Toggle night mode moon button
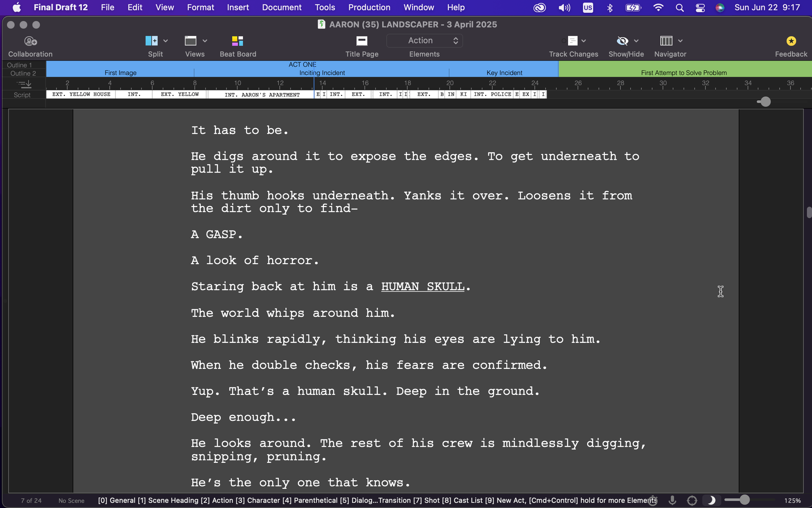The image size is (812, 508). pyautogui.click(x=711, y=500)
